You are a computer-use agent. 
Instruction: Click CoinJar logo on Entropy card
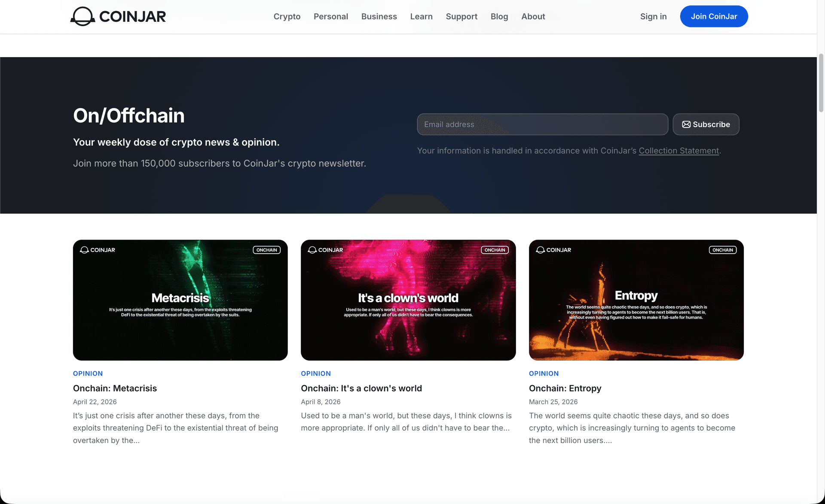[x=553, y=250]
